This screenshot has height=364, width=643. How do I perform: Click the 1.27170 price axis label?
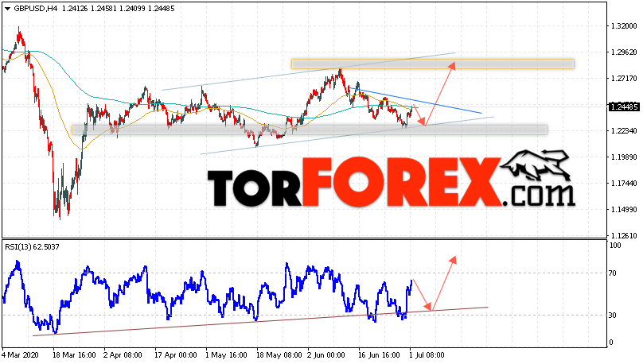pyautogui.click(x=623, y=78)
